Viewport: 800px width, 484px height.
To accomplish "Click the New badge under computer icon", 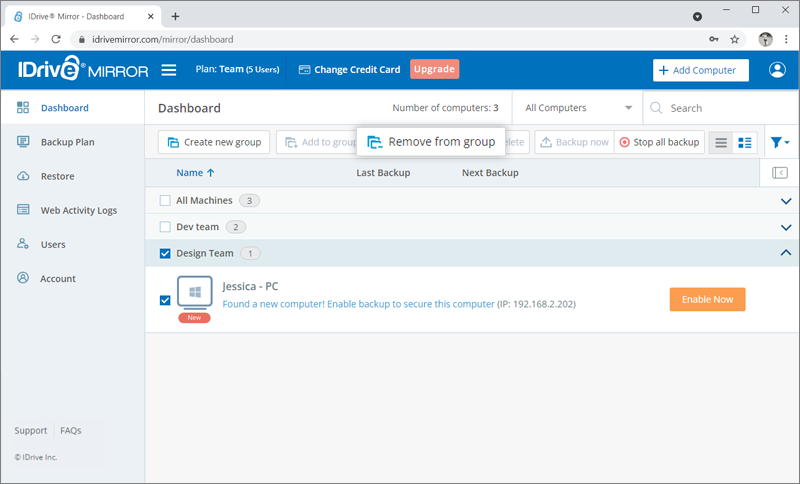I will click(194, 317).
